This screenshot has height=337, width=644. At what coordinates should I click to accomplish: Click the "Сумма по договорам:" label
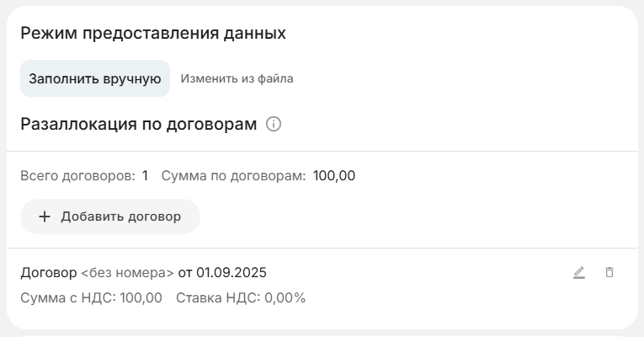click(233, 176)
